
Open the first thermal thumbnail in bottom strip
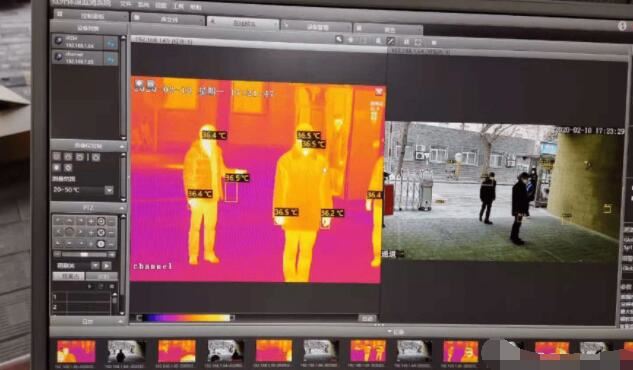[76, 351]
